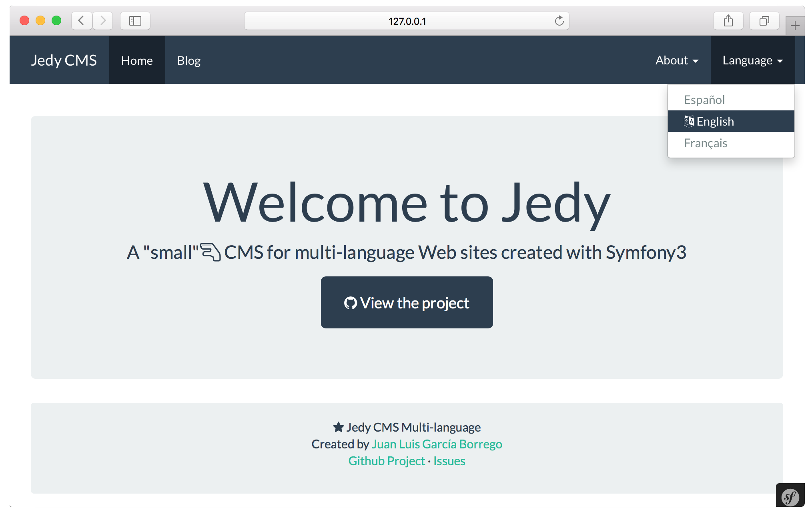Image resolution: width=812 pixels, height=516 pixels.
Task: Click Safari's reload page icon
Action: pos(559,21)
